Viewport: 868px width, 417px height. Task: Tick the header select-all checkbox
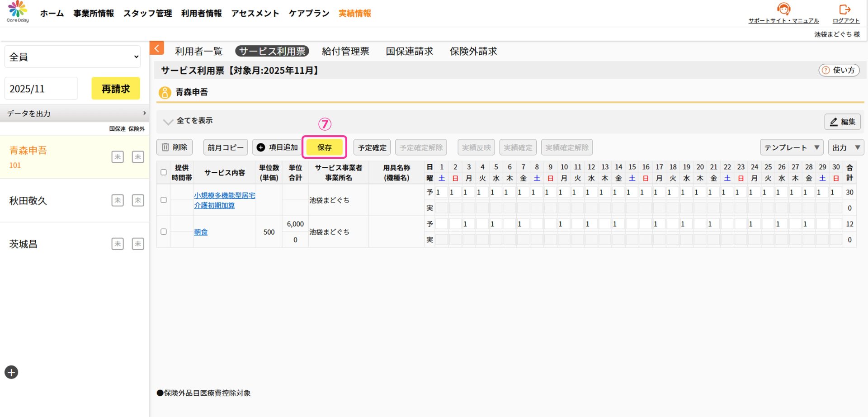[164, 172]
